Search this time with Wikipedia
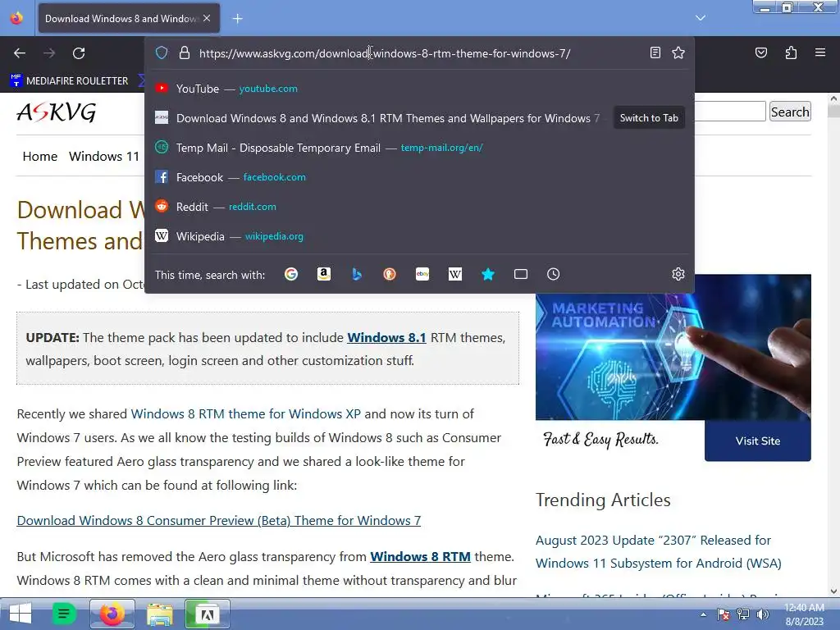Screen dimensions: 840x630 point(454,274)
